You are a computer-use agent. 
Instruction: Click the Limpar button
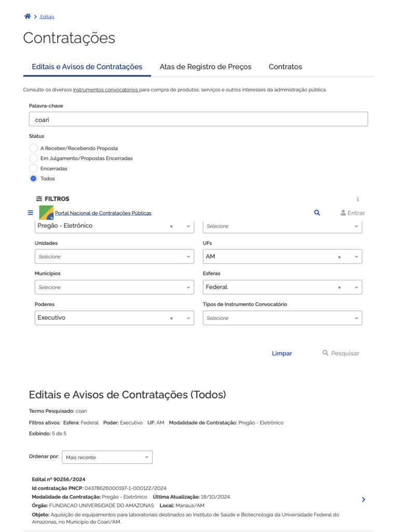click(x=282, y=353)
